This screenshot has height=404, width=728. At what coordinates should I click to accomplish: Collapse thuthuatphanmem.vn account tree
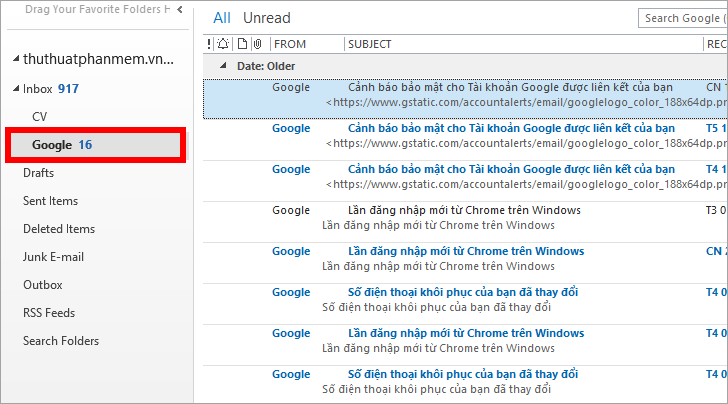coord(16,59)
